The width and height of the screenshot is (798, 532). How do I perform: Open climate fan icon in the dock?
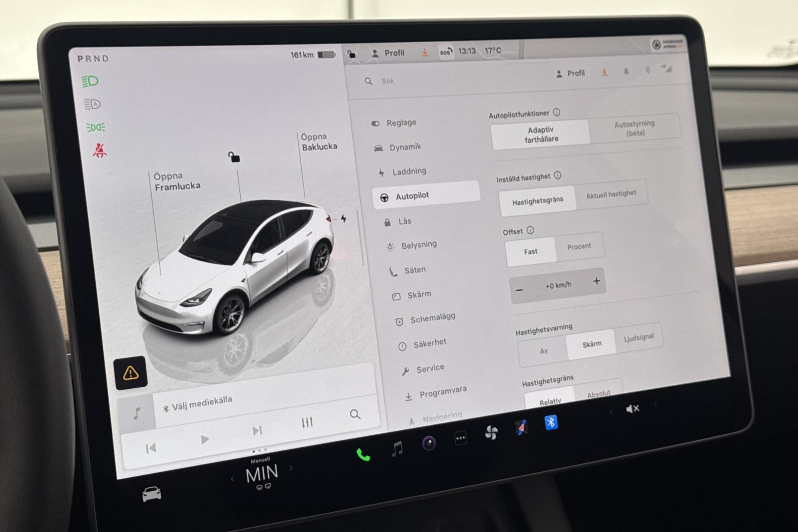point(491,433)
